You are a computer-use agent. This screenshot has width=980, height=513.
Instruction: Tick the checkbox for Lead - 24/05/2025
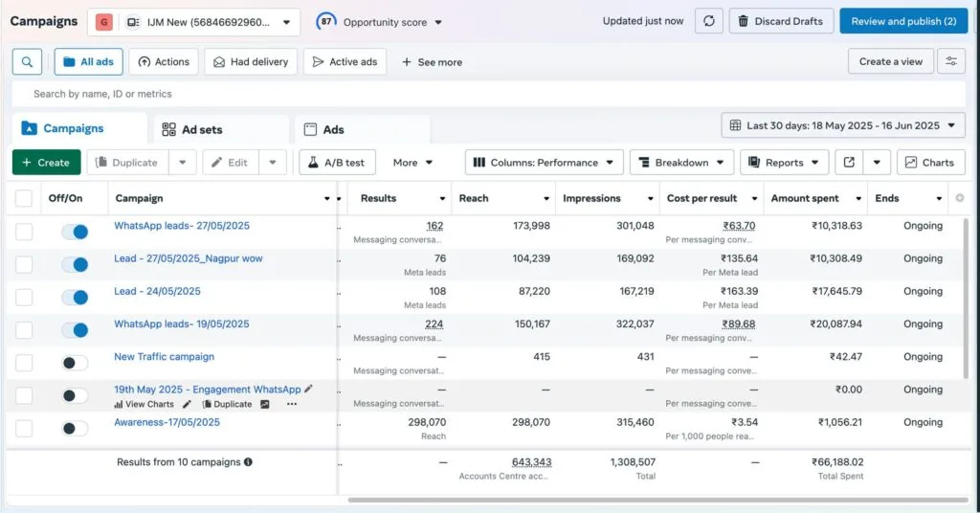click(24, 298)
